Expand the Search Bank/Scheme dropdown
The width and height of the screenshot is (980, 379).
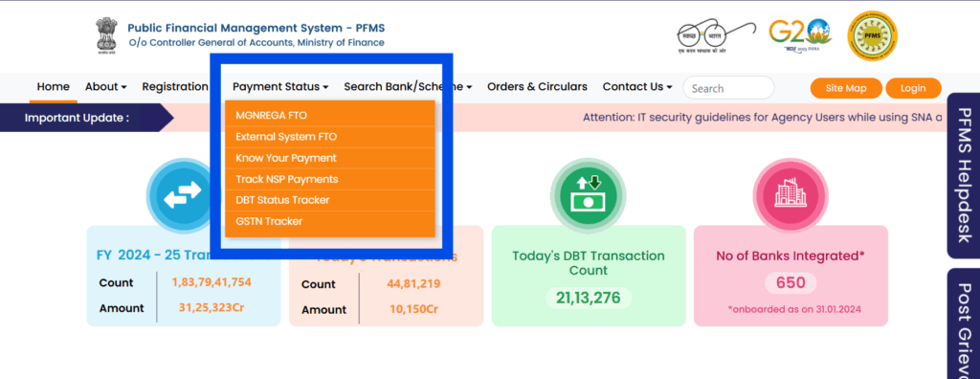click(x=408, y=87)
